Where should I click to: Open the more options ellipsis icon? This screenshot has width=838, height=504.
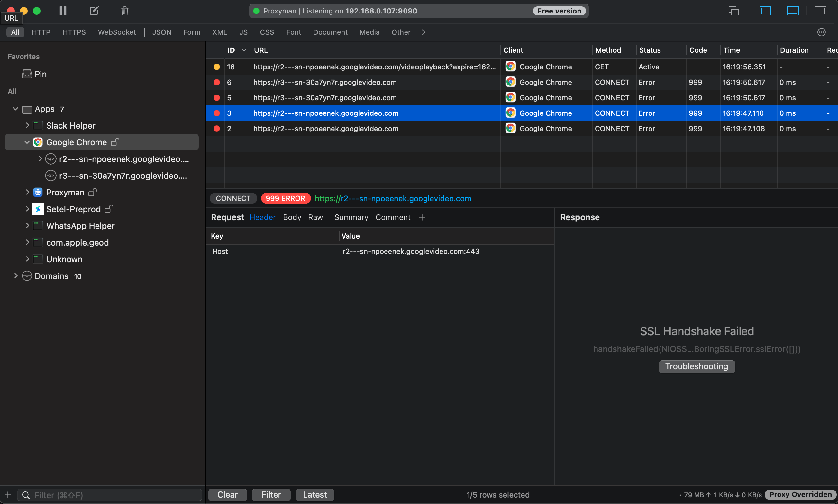(821, 32)
